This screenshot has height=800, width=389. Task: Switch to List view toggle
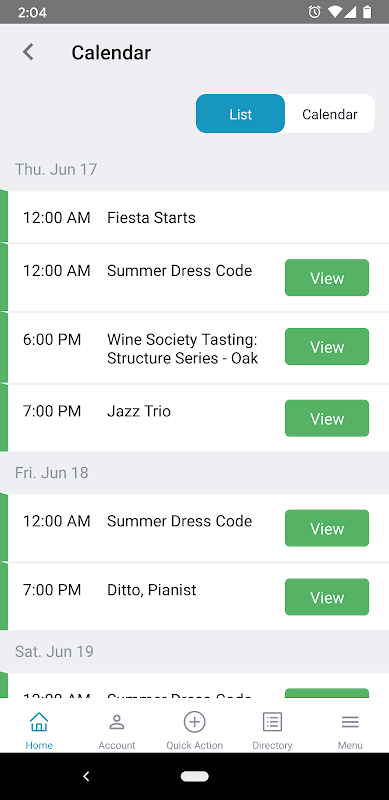click(240, 114)
